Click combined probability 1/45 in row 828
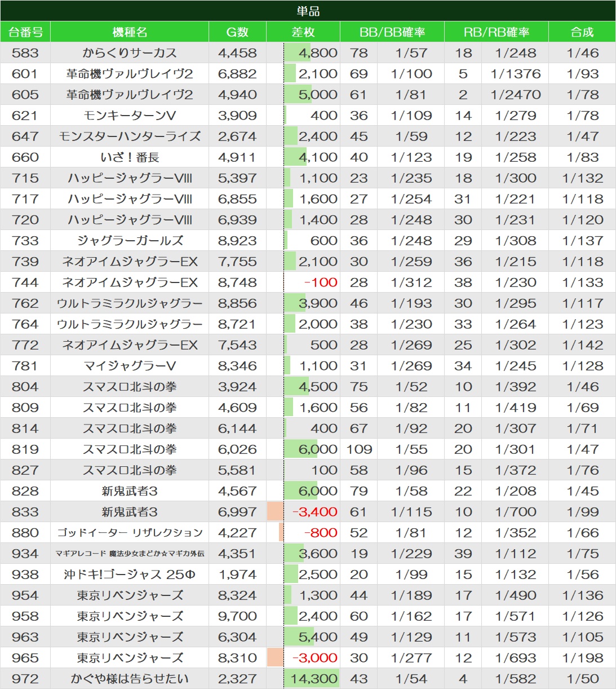The height and width of the screenshot is (689, 616). click(x=582, y=491)
